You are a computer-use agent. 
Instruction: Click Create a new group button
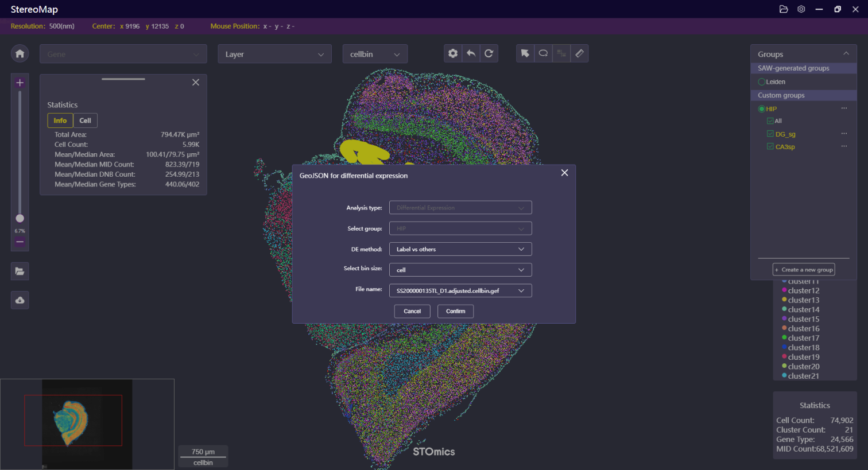(804, 270)
